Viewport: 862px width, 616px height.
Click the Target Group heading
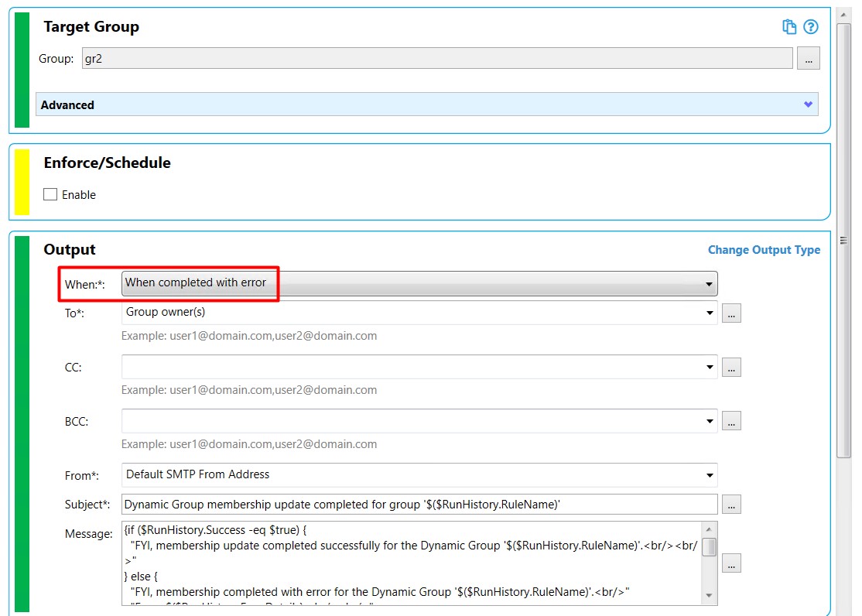tap(91, 27)
